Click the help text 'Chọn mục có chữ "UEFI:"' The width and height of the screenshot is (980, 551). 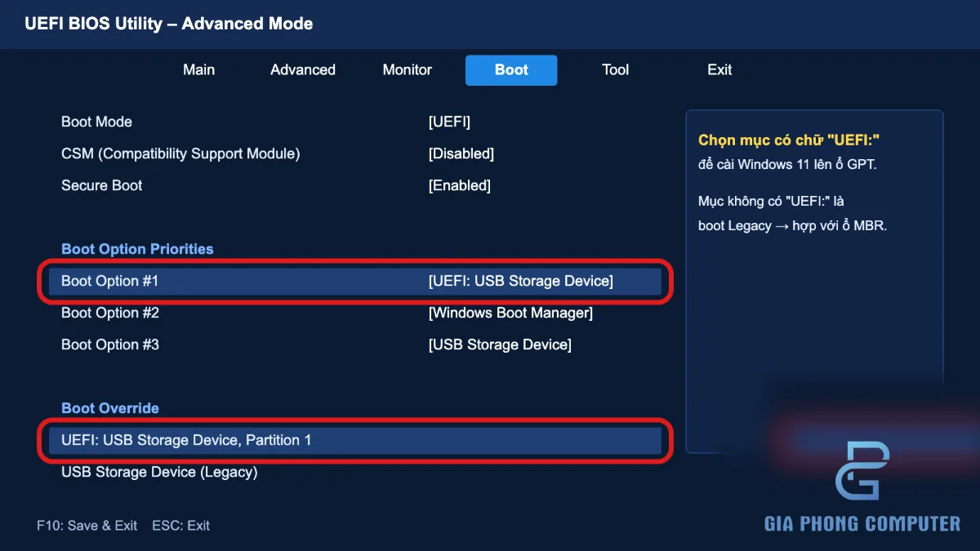click(789, 140)
